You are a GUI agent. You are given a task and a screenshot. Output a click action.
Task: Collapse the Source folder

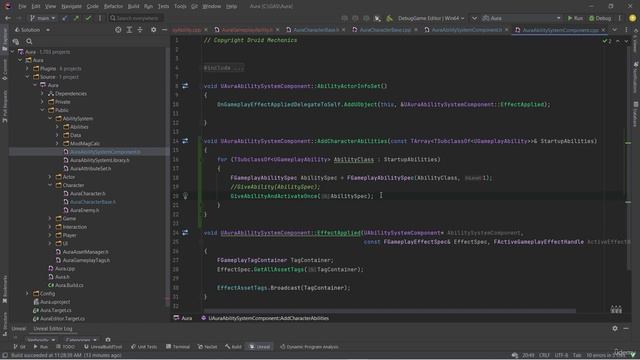pos(27,77)
